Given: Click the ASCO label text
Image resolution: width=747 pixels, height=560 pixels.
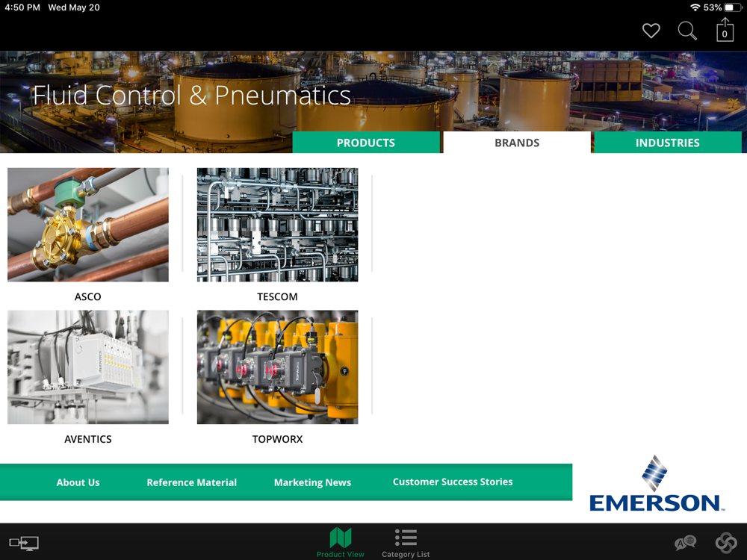Looking at the screenshot, I should click(87, 296).
